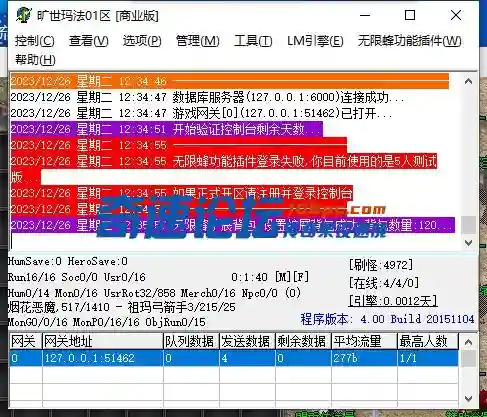Click the 开始验证控制台剩余天数 log line
Viewport: 487px width, 417px height.
(166, 129)
